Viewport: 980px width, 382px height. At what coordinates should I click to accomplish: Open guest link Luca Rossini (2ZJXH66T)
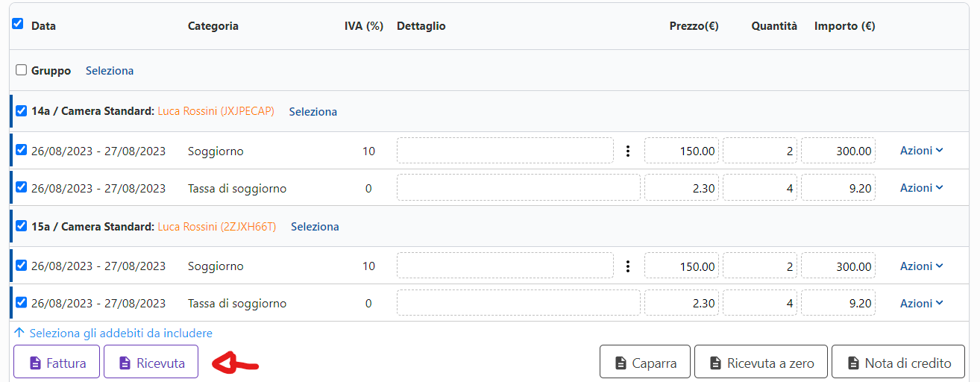217,227
